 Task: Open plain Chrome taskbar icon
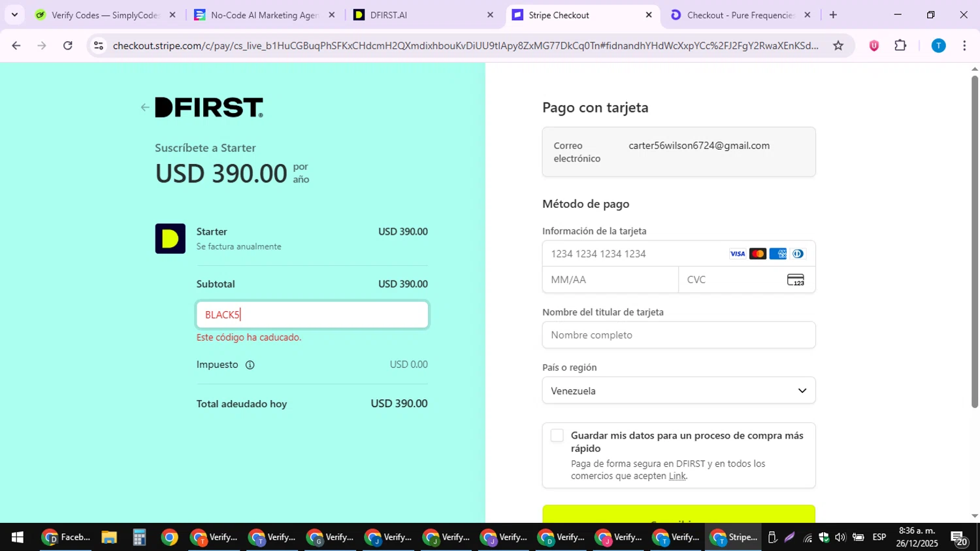coord(169,537)
